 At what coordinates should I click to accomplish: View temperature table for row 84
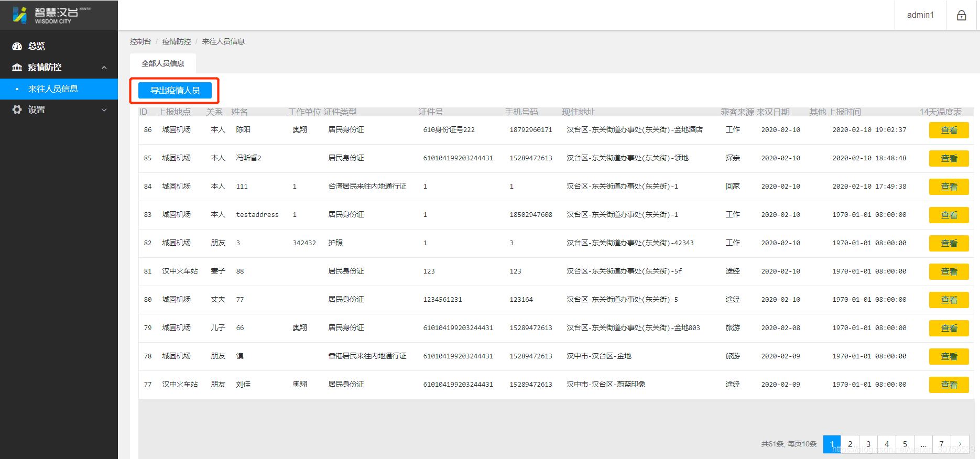pyautogui.click(x=949, y=187)
